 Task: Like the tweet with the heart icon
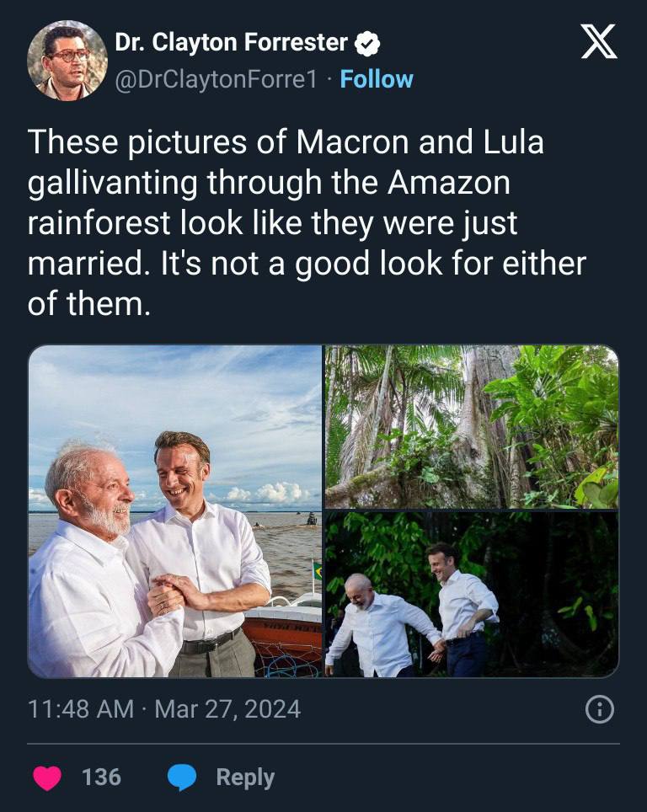coord(47,776)
